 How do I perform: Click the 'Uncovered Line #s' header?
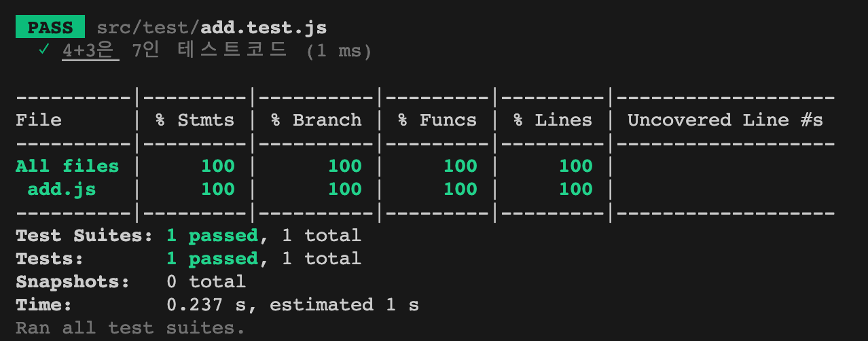click(x=725, y=120)
